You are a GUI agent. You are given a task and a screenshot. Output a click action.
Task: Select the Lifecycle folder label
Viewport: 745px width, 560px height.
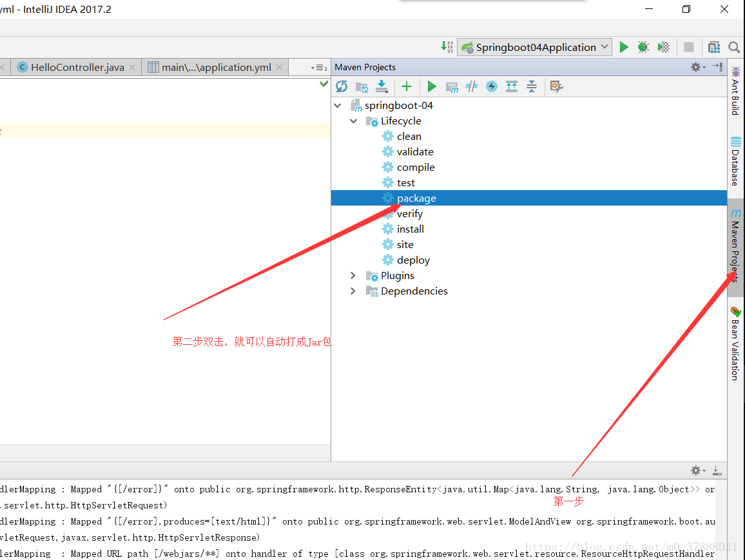pos(401,121)
